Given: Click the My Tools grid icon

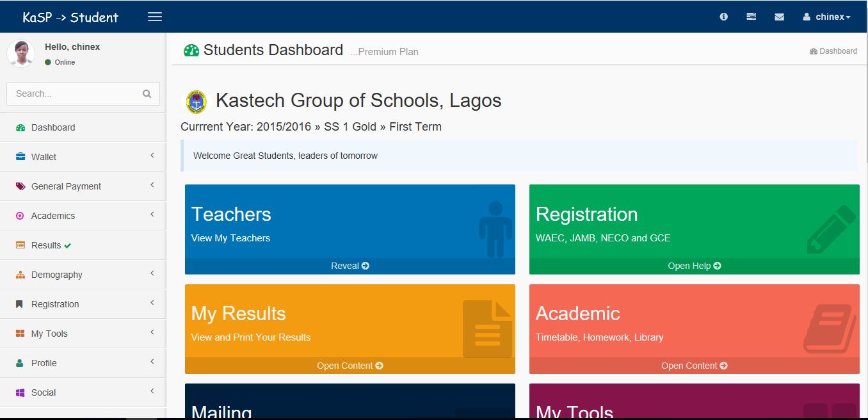Looking at the screenshot, I should (x=19, y=333).
